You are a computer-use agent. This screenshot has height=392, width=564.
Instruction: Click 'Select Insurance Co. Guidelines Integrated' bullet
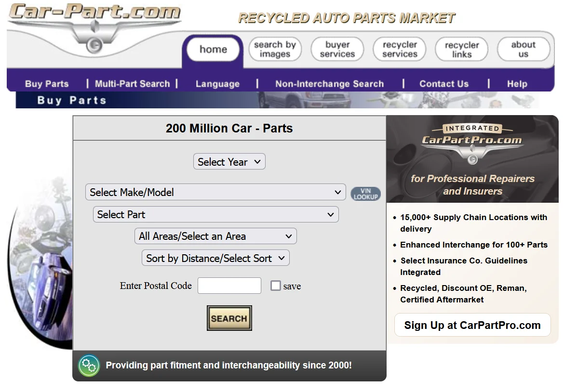(464, 266)
